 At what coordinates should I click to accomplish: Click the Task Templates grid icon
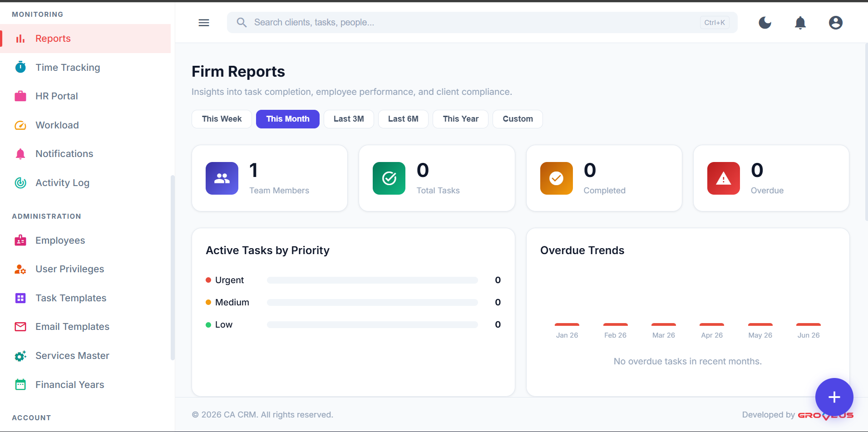[x=20, y=298]
